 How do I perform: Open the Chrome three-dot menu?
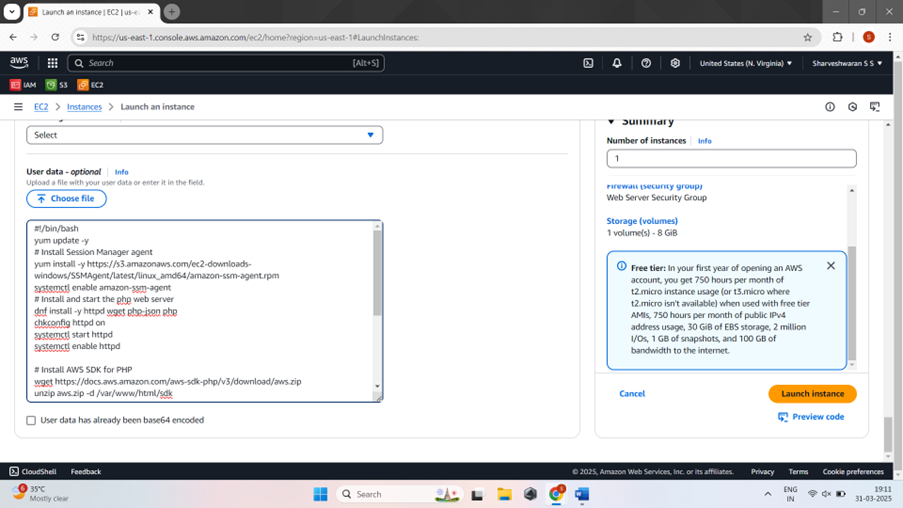click(890, 37)
